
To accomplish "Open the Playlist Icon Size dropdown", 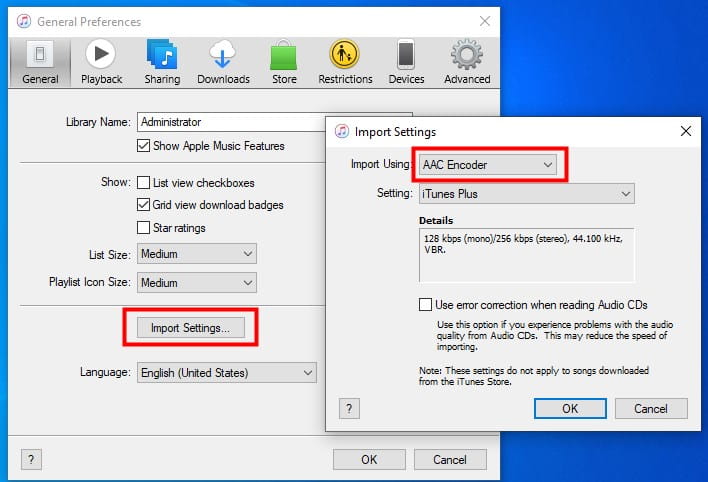I will [x=197, y=283].
